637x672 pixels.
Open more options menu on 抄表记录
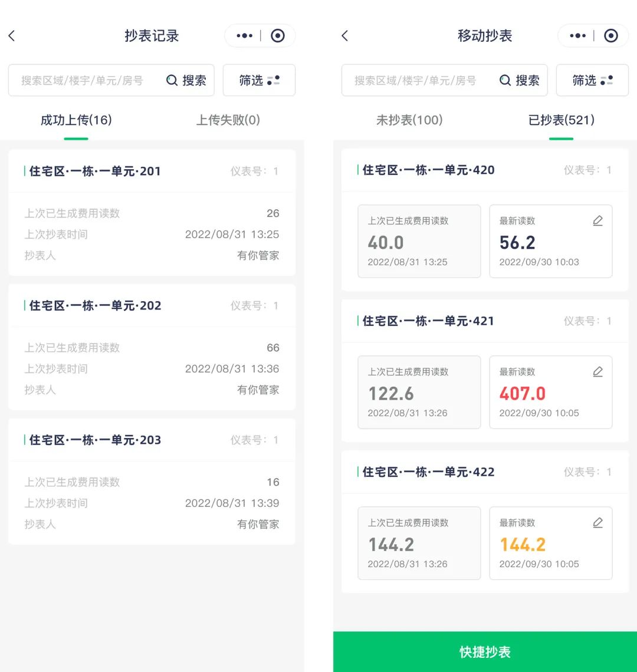[244, 36]
